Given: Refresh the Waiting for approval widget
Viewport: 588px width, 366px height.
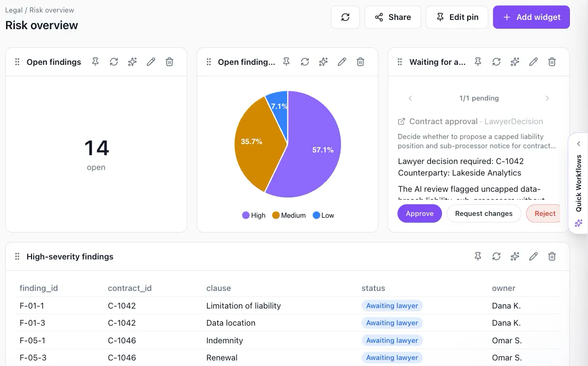Looking at the screenshot, I should [496, 62].
